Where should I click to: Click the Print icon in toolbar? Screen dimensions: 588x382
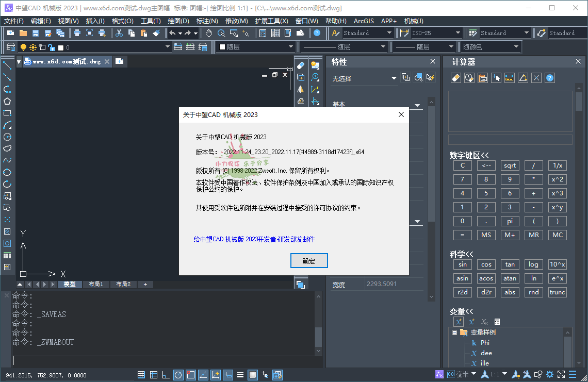(77, 33)
